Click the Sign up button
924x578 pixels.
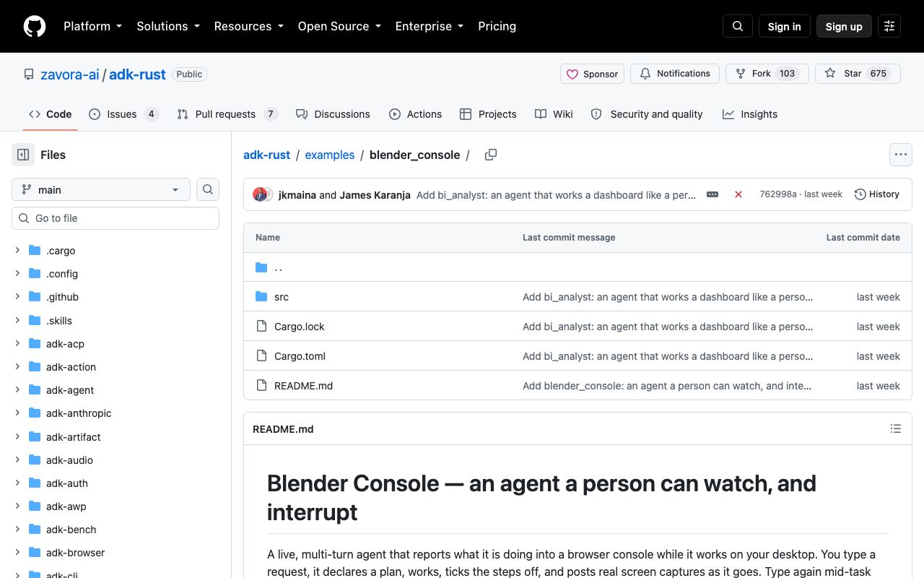[844, 26]
